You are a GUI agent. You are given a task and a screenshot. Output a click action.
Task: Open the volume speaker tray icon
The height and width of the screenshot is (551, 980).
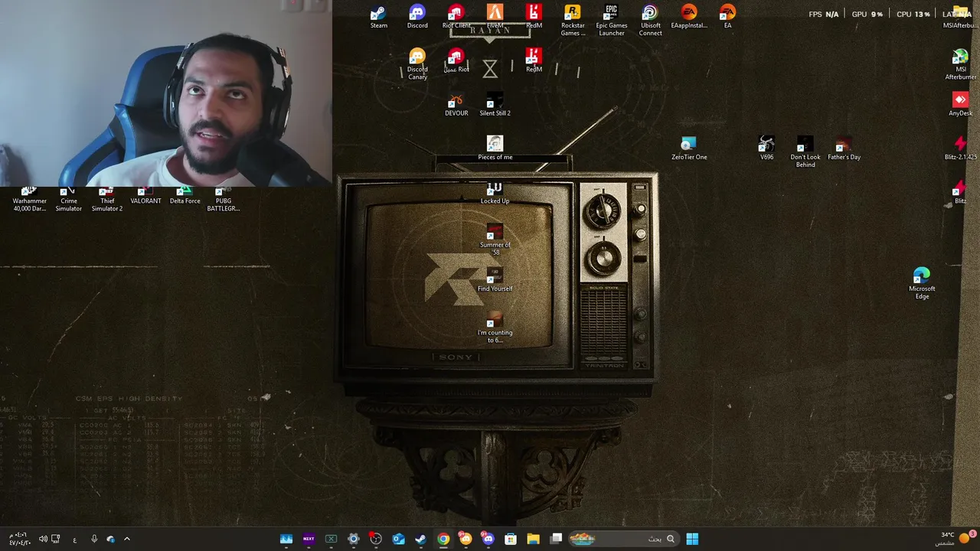(43, 539)
